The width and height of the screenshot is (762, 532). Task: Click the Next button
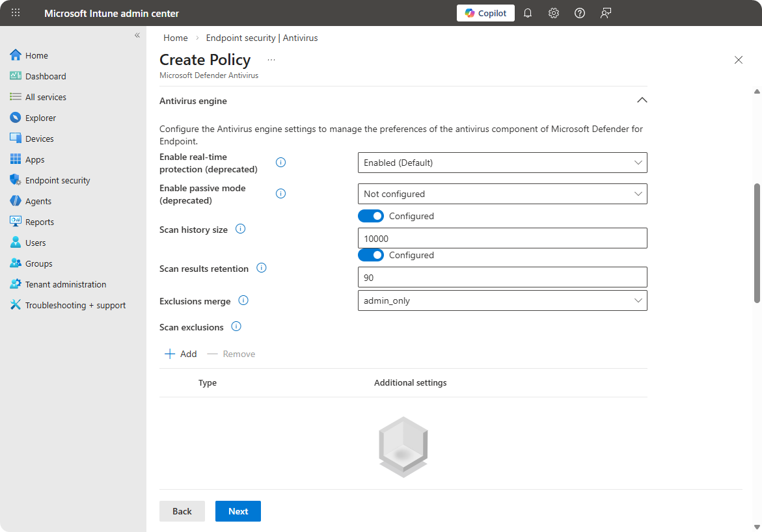pos(238,511)
